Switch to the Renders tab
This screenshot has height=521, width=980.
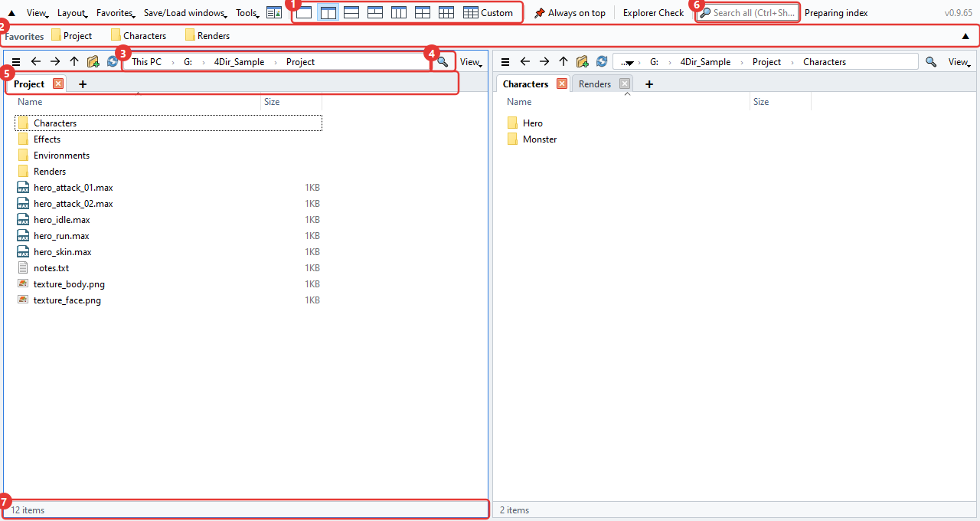[595, 84]
